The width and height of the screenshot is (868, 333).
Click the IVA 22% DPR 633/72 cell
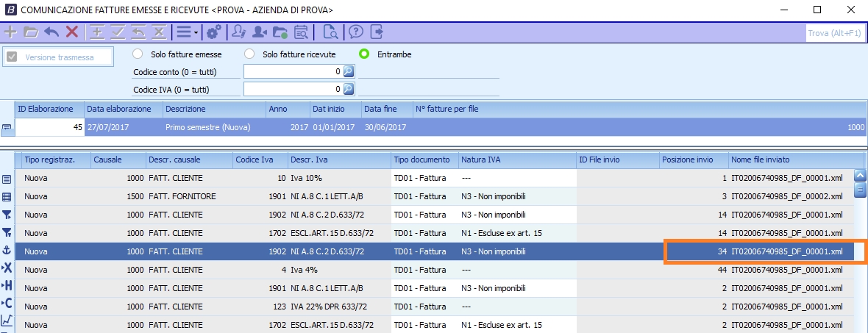pos(339,307)
